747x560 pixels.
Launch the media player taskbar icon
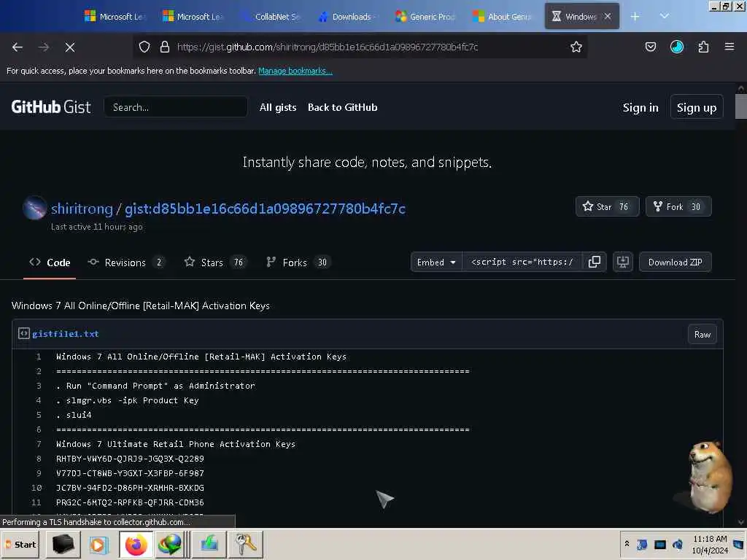click(98, 544)
